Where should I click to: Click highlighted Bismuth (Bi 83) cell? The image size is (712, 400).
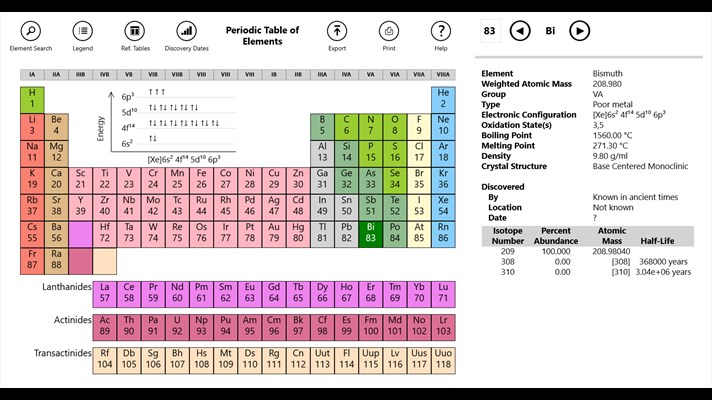(371, 234)
